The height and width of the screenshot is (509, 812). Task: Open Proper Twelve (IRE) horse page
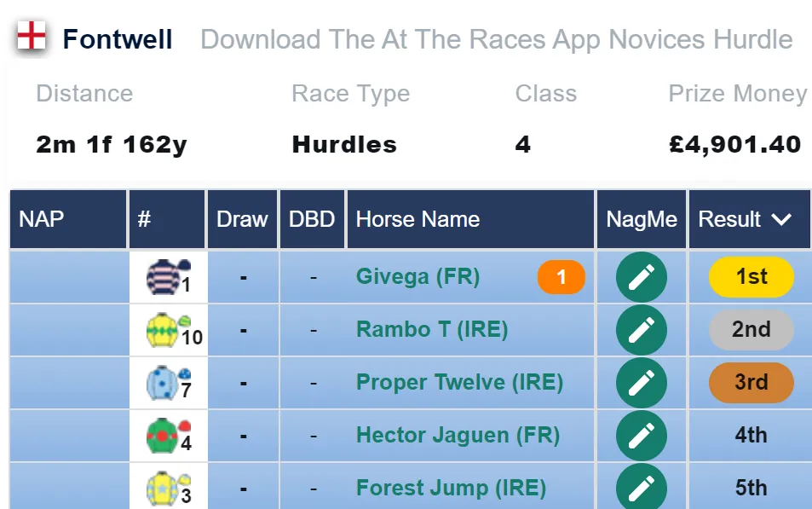pyautogui.click(x=459, y=382)
